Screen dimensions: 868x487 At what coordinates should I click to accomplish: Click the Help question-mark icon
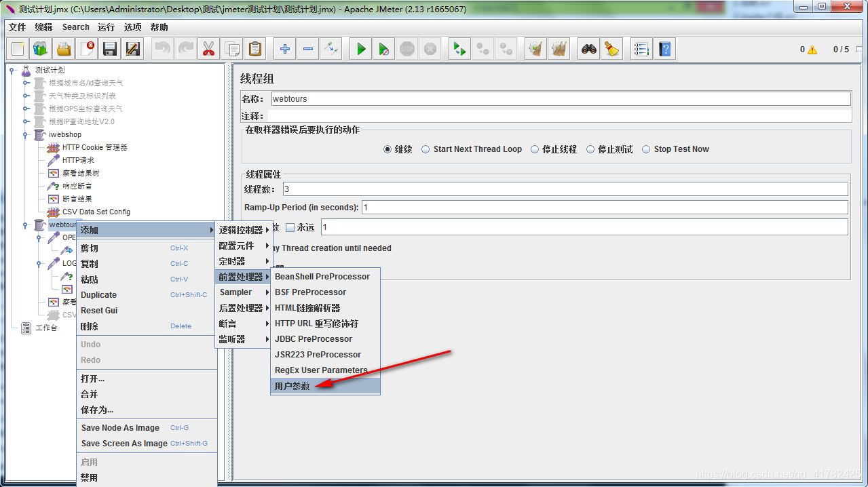(x=664, y=49)
